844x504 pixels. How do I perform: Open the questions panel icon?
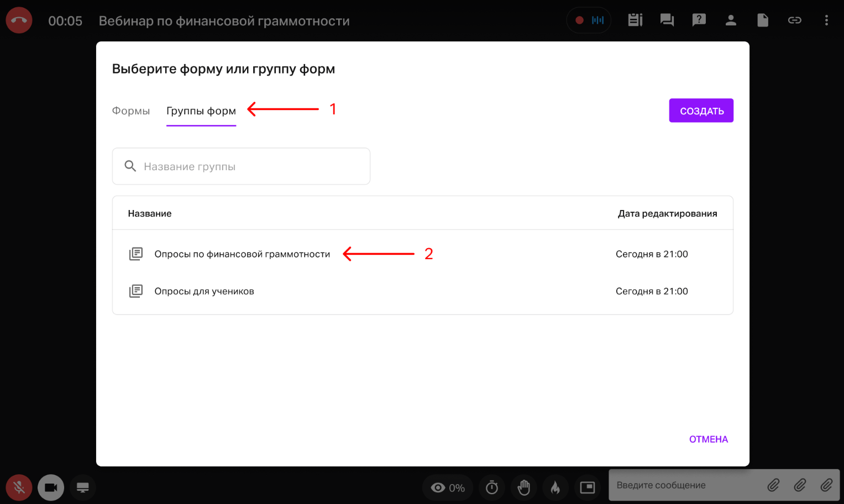click(699, 20)
